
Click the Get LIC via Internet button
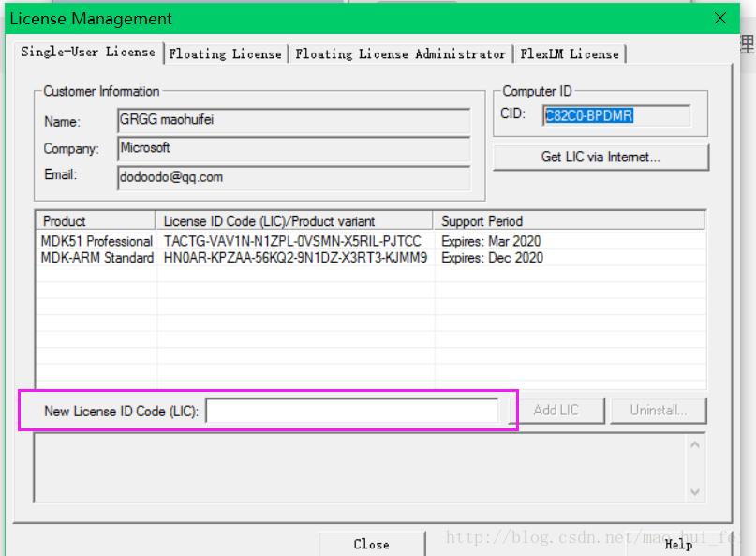(x=600, y=157)
